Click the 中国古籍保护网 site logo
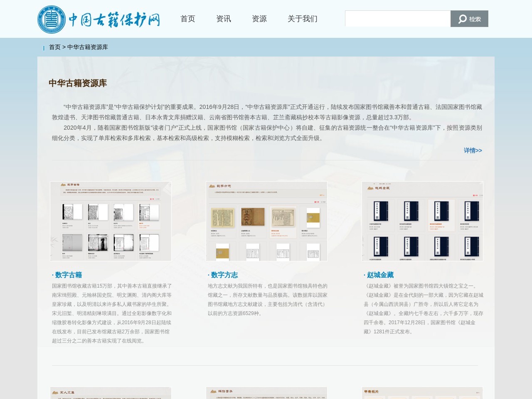This screenshot has width=532, height=399. [99, 19]
